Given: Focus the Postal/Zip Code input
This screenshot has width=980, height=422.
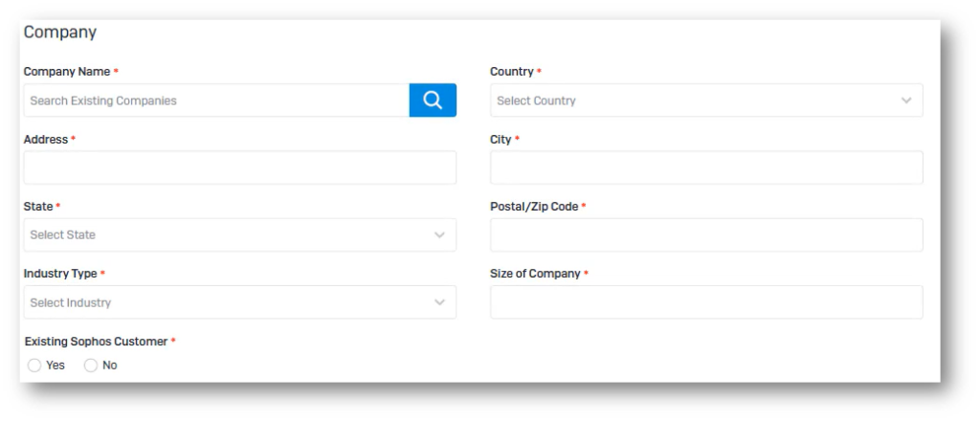Looking at the screenshot, I should [706, 235].
